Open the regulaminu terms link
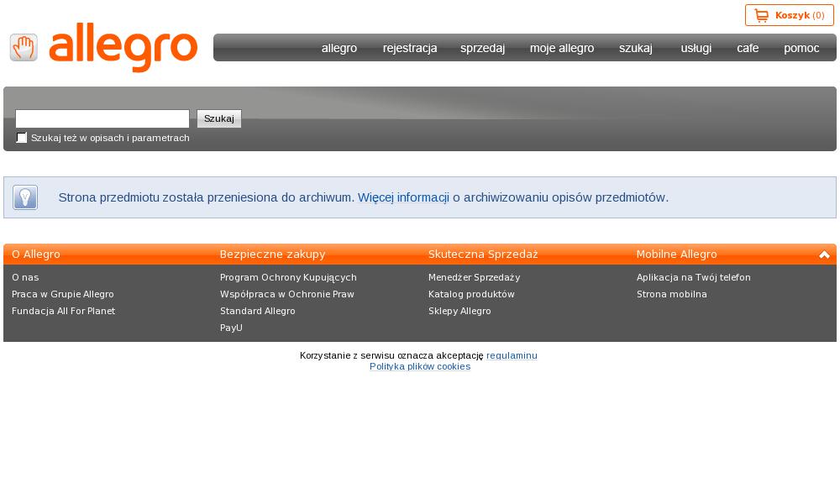Viewport: 840px width, 504px height. [x=511, y=355]
